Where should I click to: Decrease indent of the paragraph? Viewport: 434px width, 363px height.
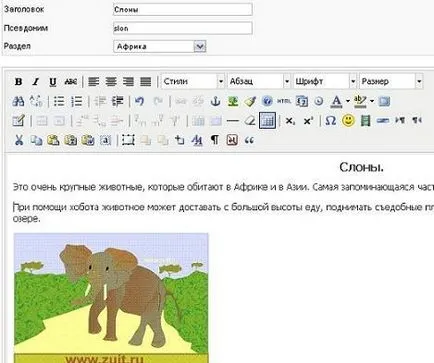click(100, 101)
